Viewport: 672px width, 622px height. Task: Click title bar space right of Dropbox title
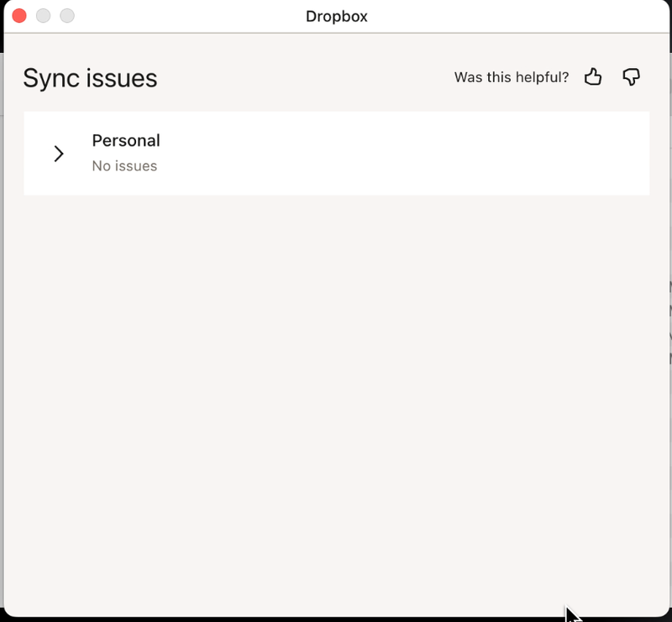point(504,16)
